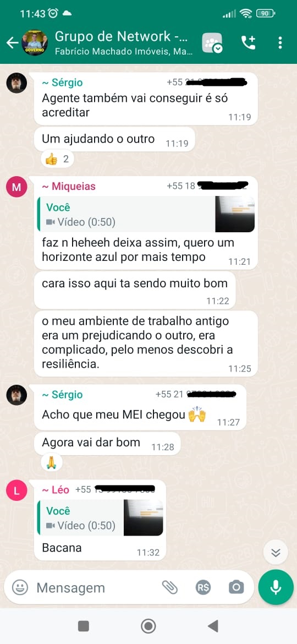Open Miqueias's contact name in the chat
297x644 pixels.
tap(69, 187)
